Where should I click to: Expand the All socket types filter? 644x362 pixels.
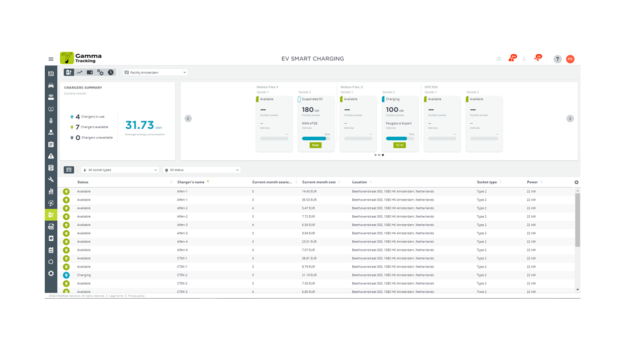point(120,170)
